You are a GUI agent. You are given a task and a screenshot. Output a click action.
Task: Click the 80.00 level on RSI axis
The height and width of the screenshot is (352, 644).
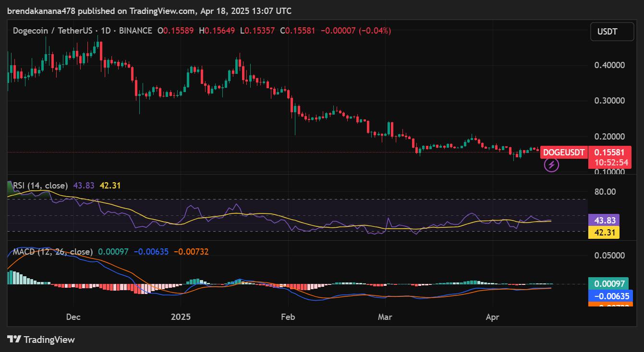point(605,192)
